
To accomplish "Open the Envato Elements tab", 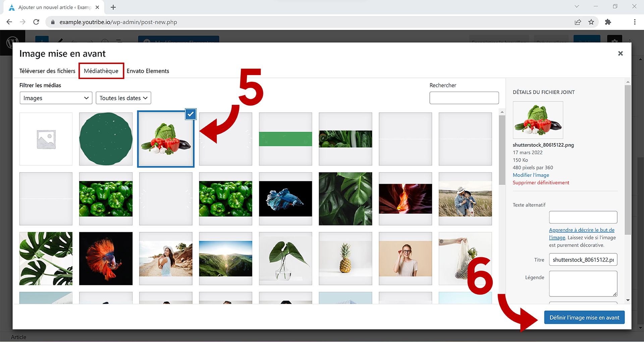I will tap(148, 71).
